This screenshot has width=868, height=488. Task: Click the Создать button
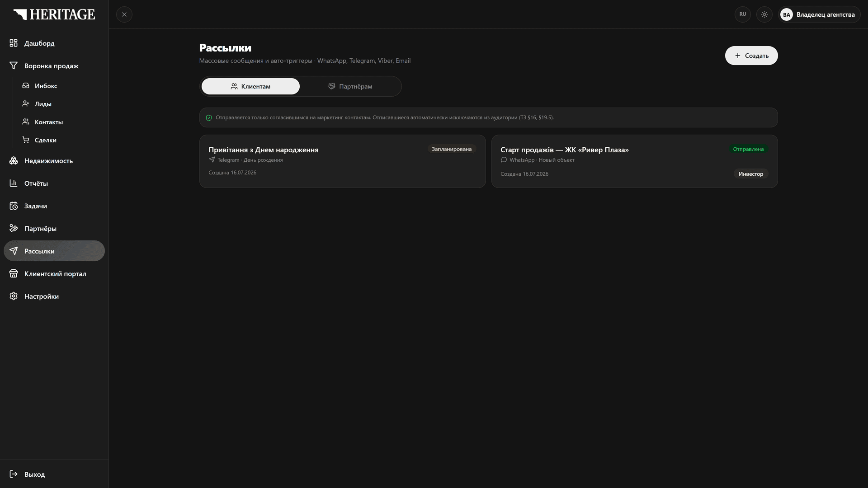point(751,56)
